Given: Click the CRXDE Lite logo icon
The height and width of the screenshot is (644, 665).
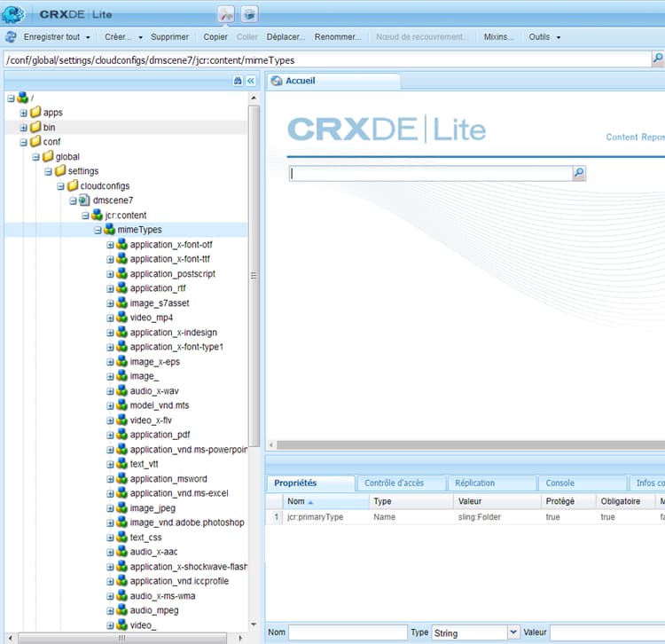Looking at the screenshot, I should (x=13, y=14).
